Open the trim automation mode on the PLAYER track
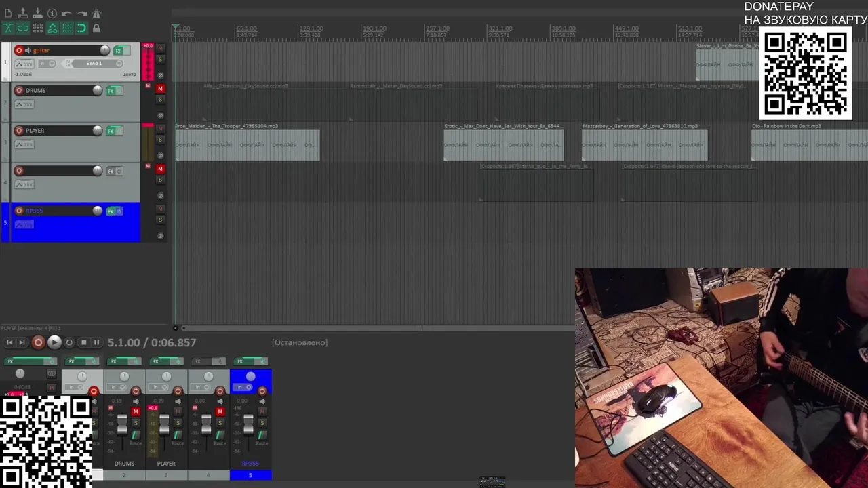The height and width of the screenshot is (488, 868). pos(24,144)
